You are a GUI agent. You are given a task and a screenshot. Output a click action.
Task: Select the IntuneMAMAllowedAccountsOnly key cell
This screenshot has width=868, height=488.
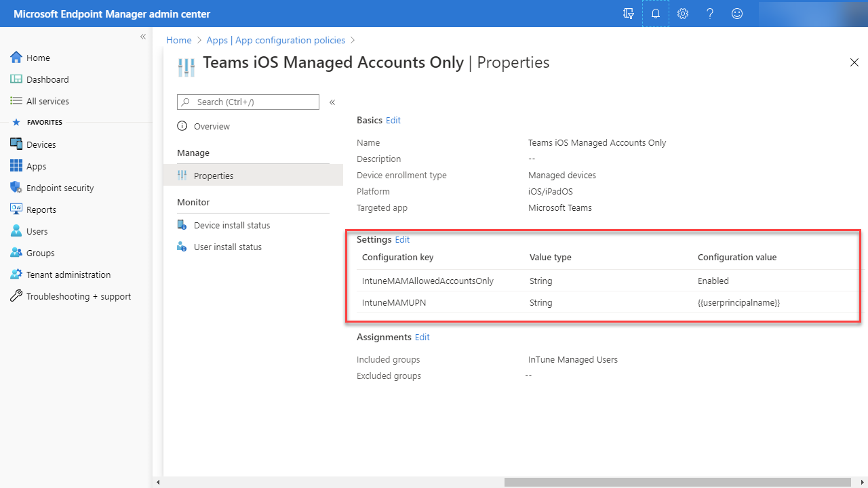coord(428,281)
